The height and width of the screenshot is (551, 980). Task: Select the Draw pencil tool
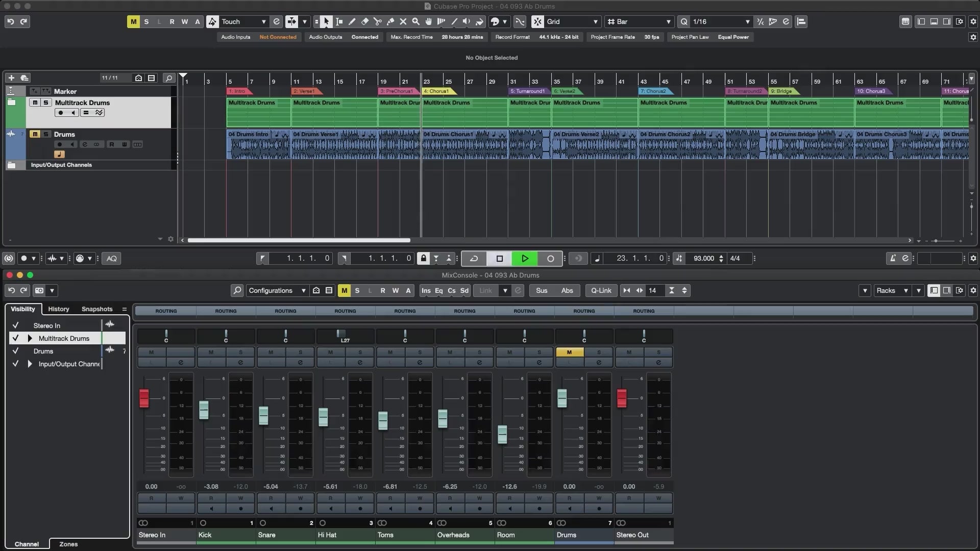(x=352, y=21)
